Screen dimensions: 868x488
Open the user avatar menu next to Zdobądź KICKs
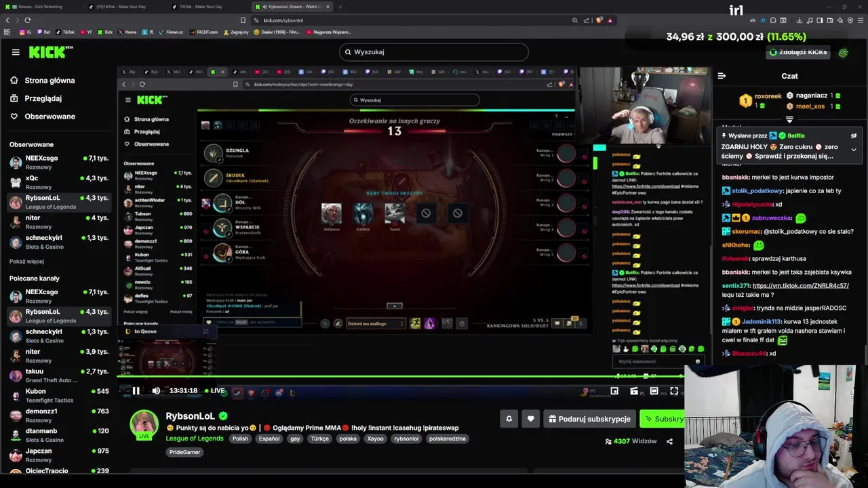(x=843, y=52)
